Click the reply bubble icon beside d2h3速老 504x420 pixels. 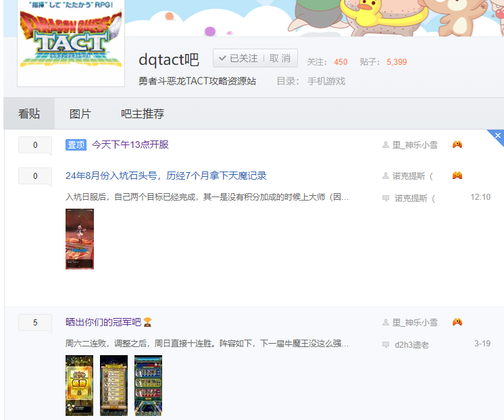386,345
